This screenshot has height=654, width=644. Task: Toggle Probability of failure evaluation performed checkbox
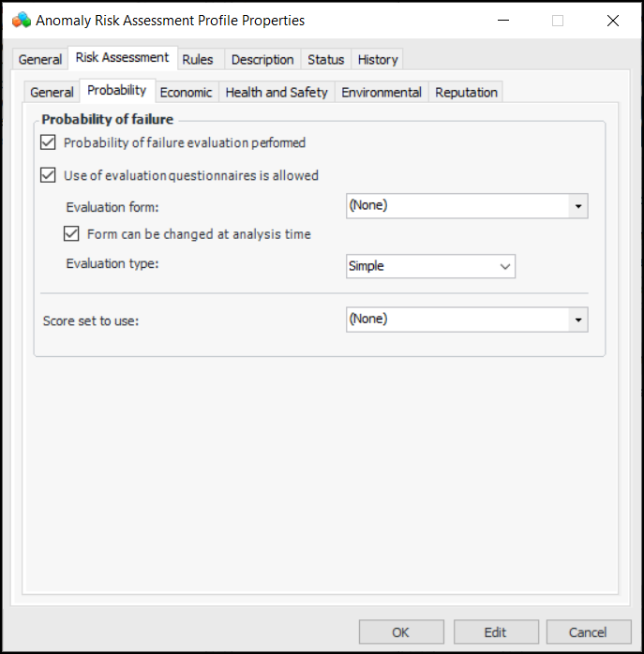coord(49,143)
